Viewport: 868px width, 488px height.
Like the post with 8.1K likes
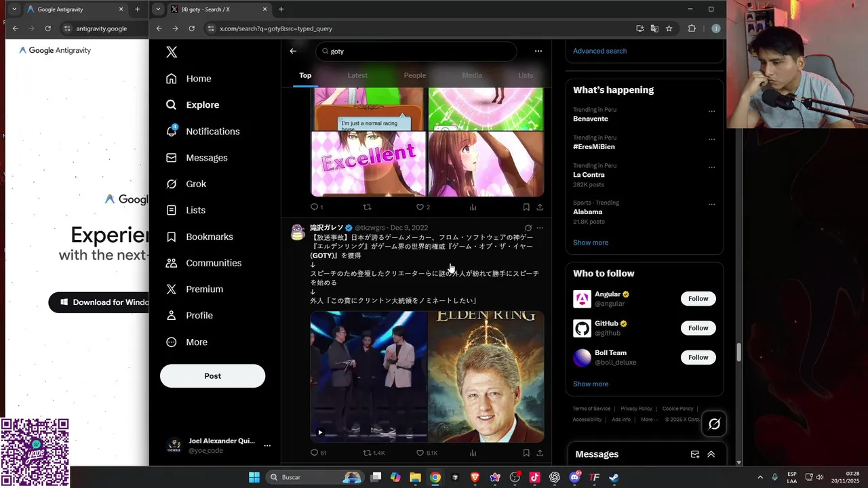(427, 453)
